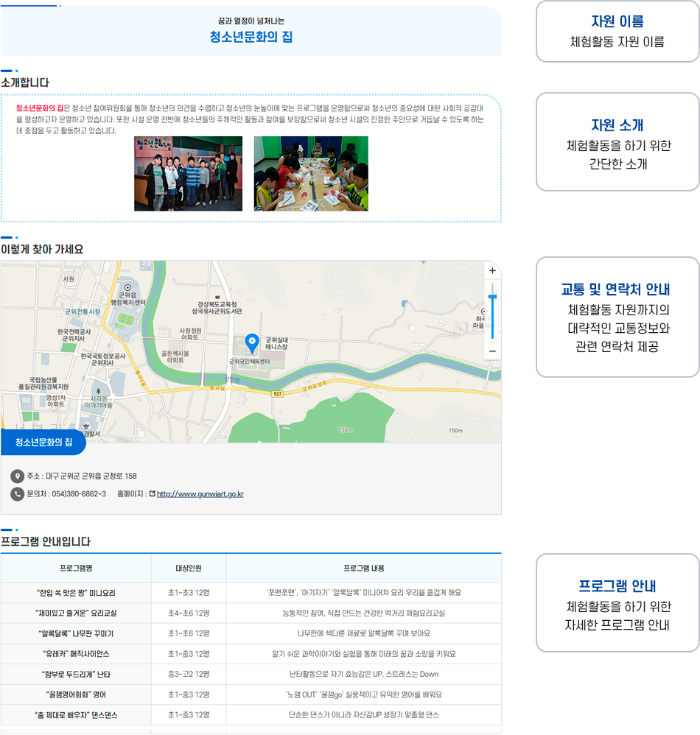Click the 프로그램 내용 column header
Viewport: 700px width, 735px height.
click(364, 568)
